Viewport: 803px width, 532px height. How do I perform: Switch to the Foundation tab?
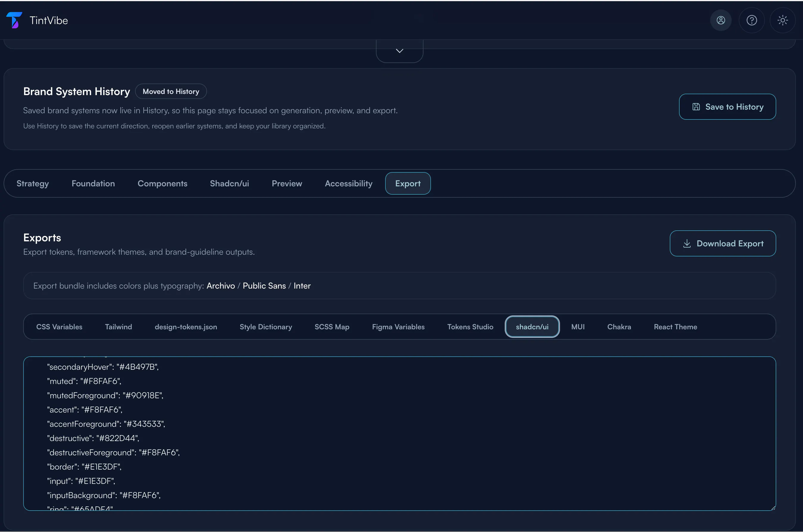coord(93,184)
